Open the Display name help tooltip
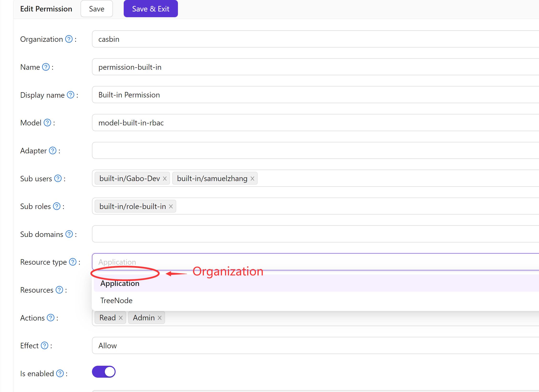The image size is (539, 392). click(x=70, y=95)
